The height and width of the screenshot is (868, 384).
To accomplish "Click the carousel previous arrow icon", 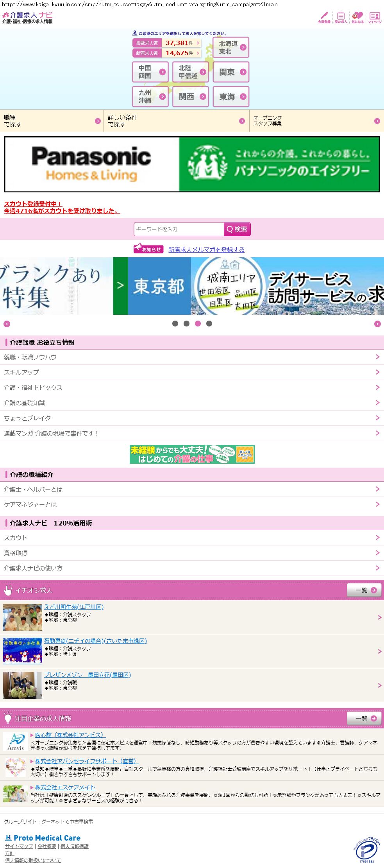I will coord(7,324).
